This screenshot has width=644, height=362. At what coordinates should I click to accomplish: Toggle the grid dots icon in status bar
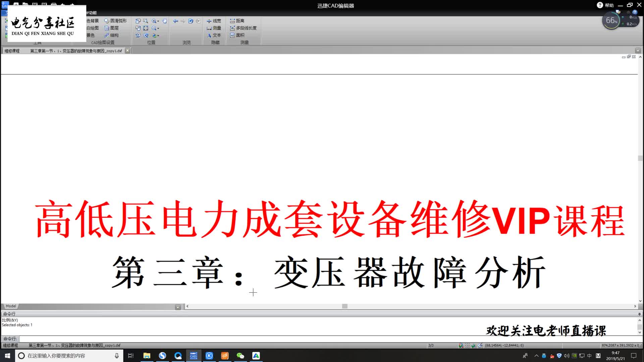pos(467,345)
